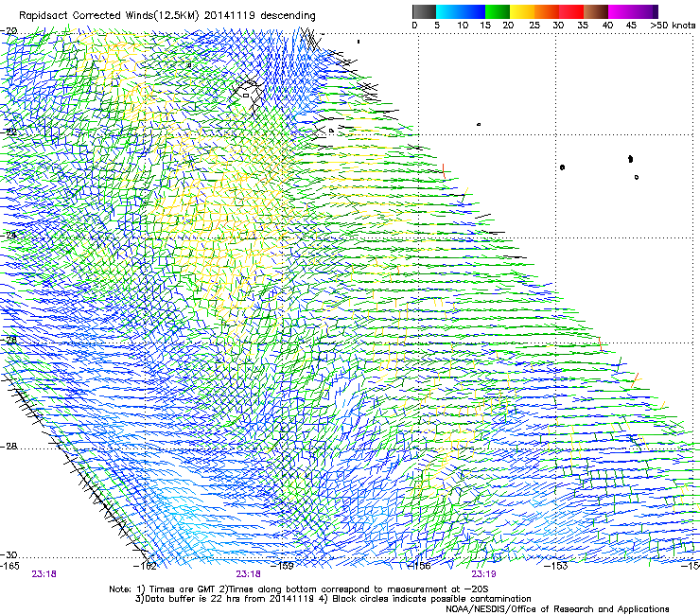Pick the orange 25-30 knots legend segment
This screenshot has height=615, width=700.
point(547,11)
